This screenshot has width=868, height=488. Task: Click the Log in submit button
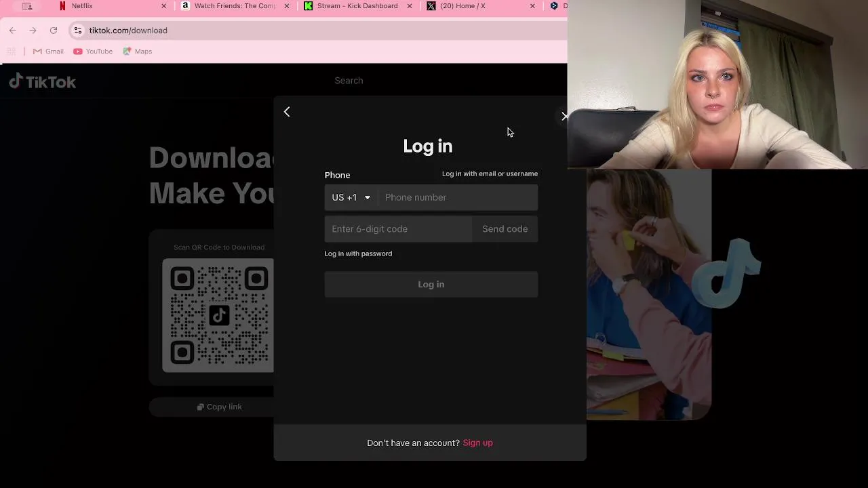tap(431, 285)
